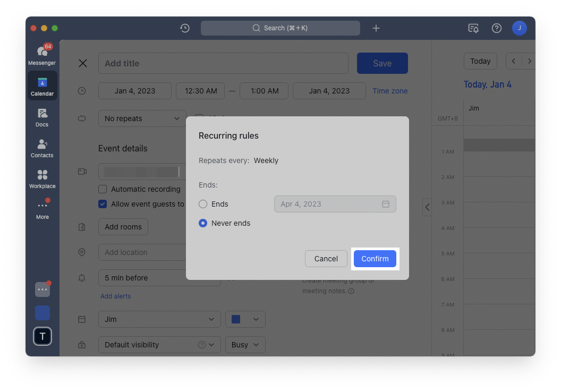Open the Busy status dropdown
The image size is (561, 392).
tap(245, 345)
